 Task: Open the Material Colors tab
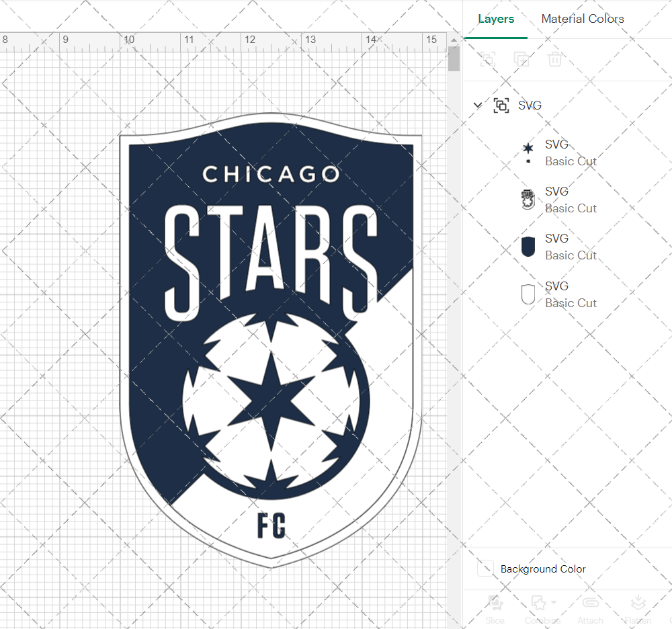click(x=583, y=19)
